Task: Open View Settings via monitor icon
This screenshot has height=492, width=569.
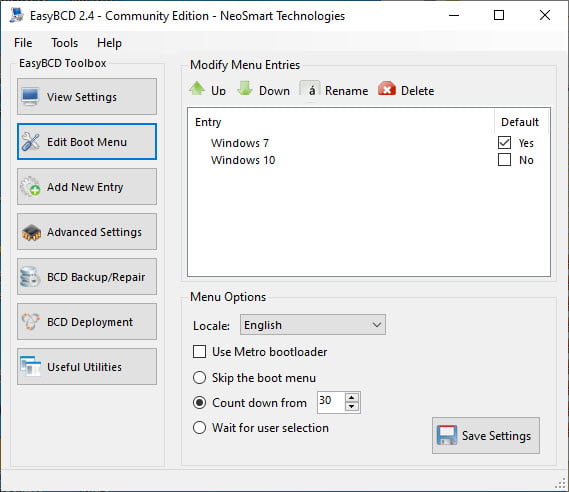Action: pyautogui.click(x=30, y=97)
